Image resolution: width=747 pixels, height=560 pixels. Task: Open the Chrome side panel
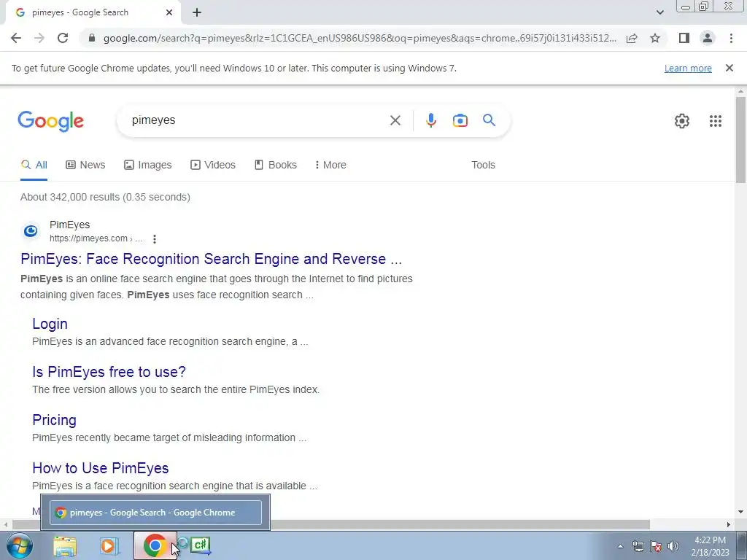684,38
